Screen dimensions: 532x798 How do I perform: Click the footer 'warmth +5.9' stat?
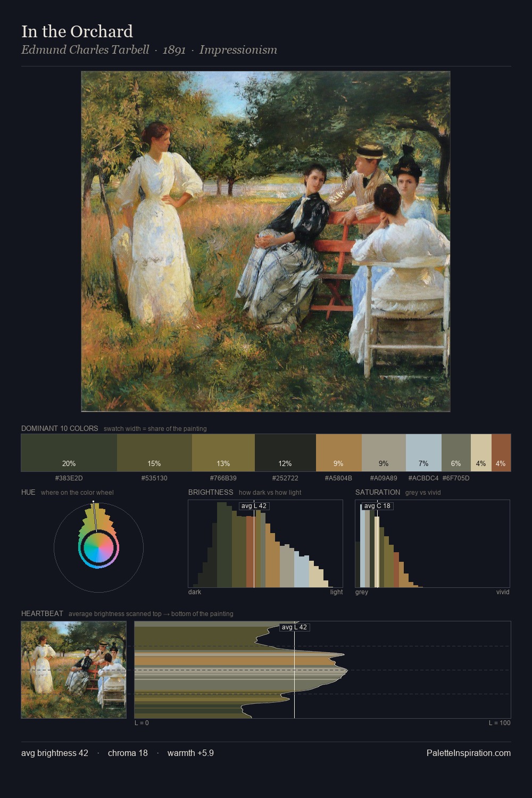(x=190, y=753)
